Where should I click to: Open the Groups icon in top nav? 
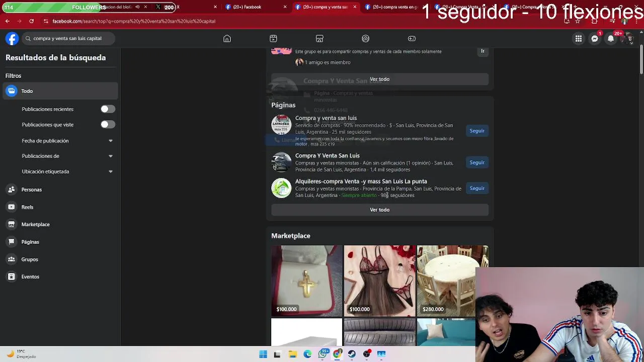pyautogui.click(x=366, y=39)
